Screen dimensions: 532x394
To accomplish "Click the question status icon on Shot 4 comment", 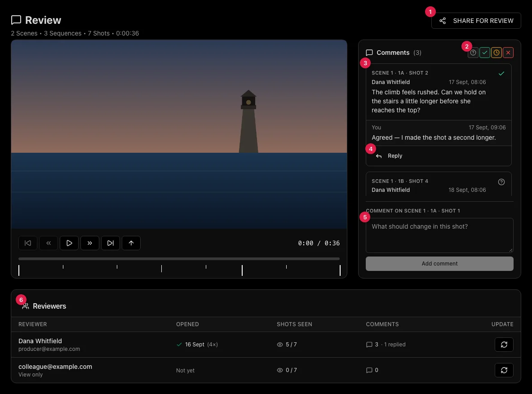I will click(501, 182).
